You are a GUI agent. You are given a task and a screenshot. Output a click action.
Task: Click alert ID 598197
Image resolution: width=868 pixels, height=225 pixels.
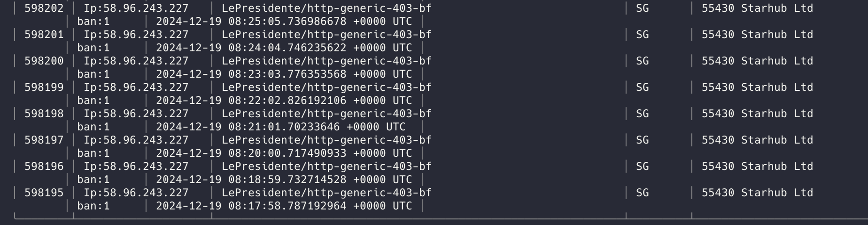click(44, 140)
